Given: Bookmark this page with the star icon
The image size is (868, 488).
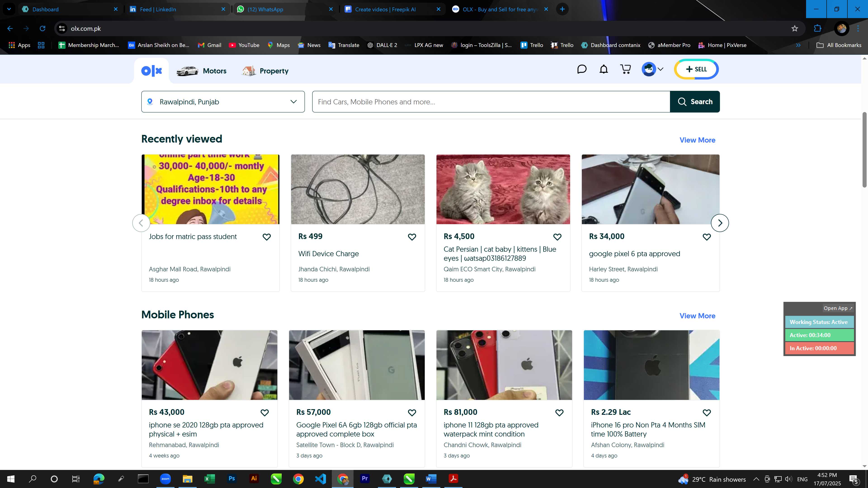Looking at the screenshot, I should [x=795, y=29].
